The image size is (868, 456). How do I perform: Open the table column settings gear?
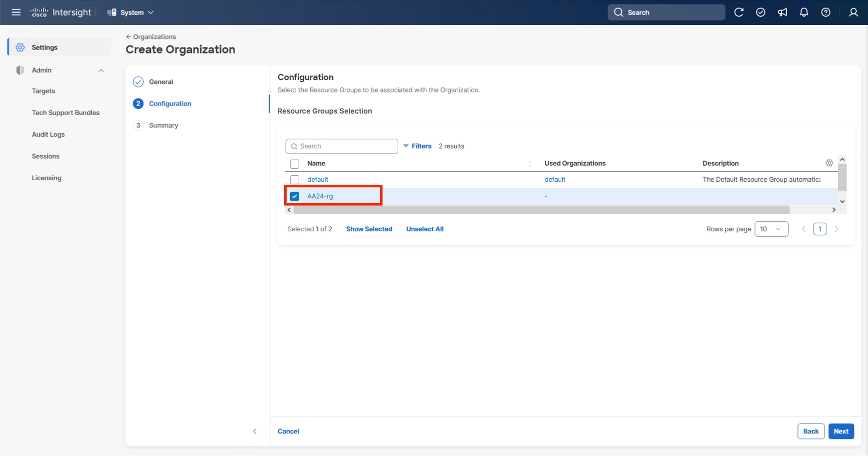tap(829, 163)
